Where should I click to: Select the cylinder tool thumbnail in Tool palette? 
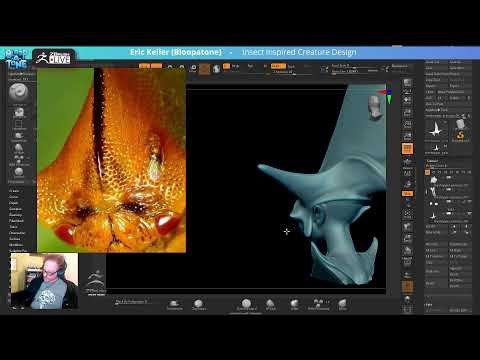click(x=461, y=124)
